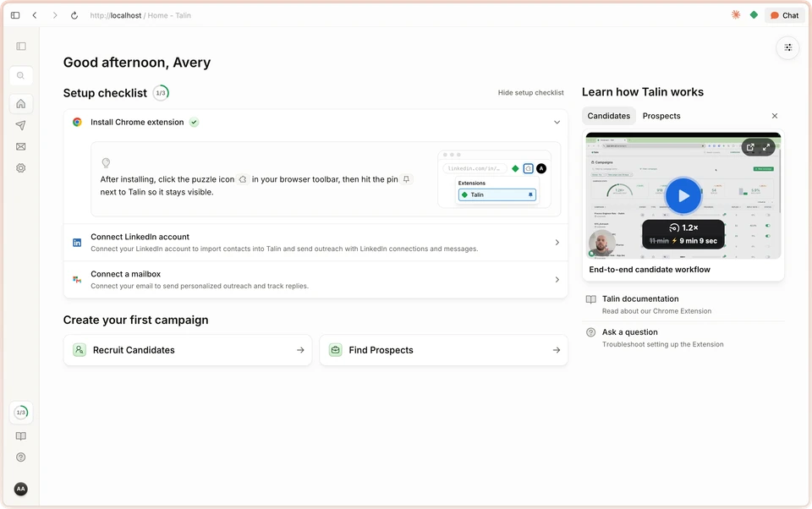
Task: Select the Candidates tab
Action: click(608, 116)
